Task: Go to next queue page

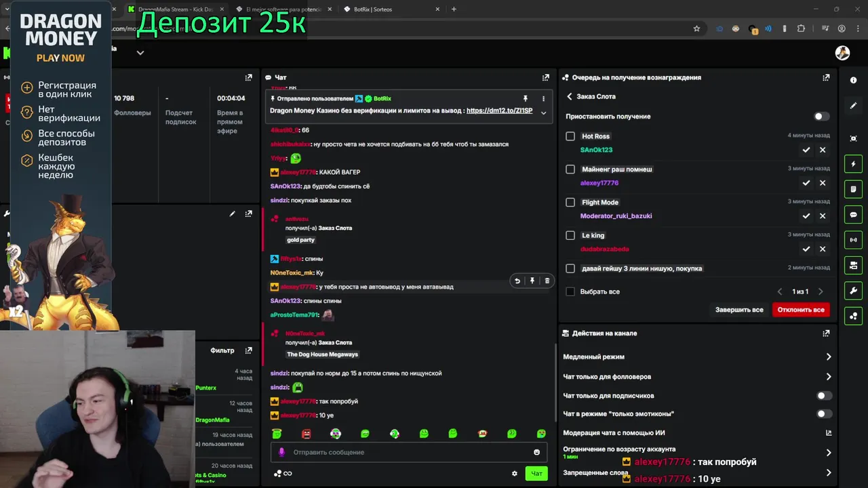Action: 821,291
